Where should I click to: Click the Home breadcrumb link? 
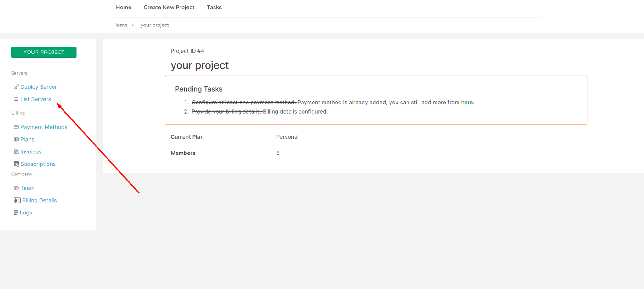point(120,25)
